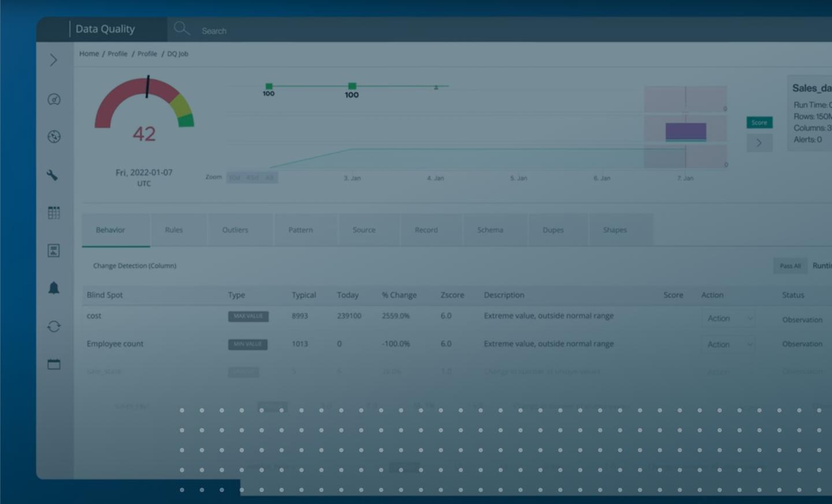Click the Pass All button
The width and height of the screenshot is (832, 504).
pos(790,266)
